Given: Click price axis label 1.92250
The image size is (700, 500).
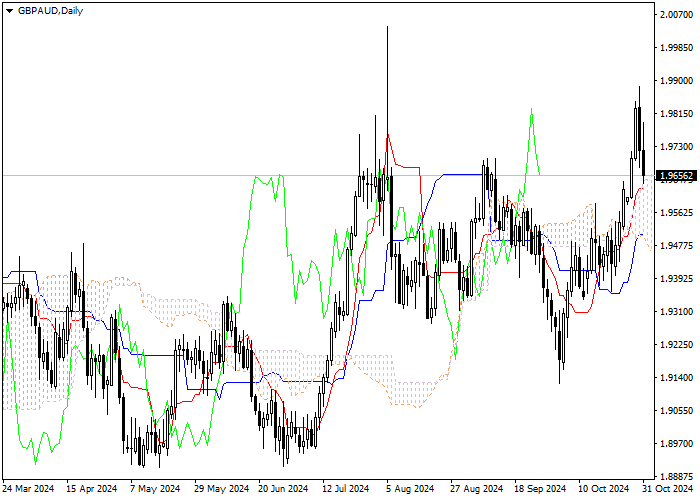Looking at the screenshot, I should click(676, 345).
